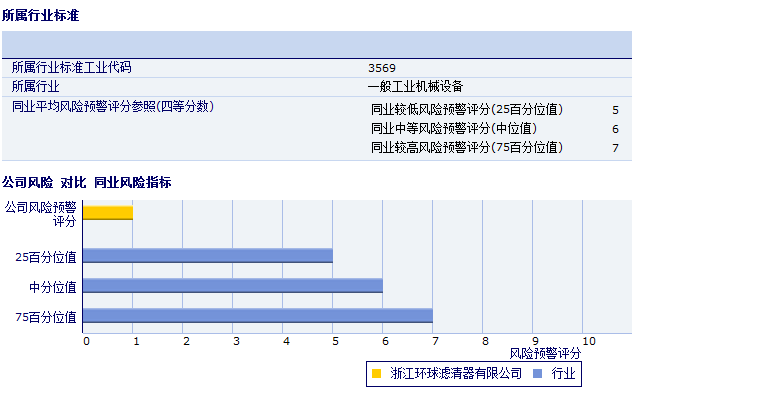Click the 同业平均风险预警评分参照(四等分数) label
The height and width of the screenshot is (393, 762).
tap(113, 106)
